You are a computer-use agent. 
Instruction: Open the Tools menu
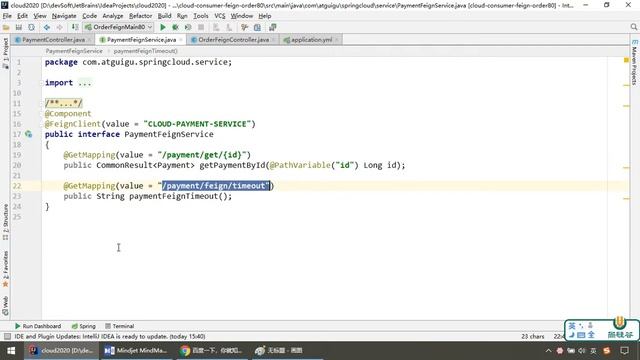click(201, 16)
